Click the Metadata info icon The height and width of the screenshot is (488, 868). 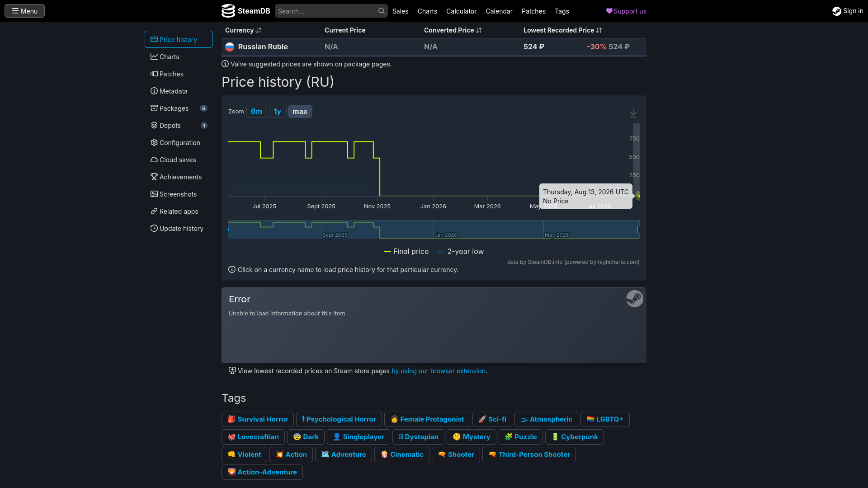(x=154, y=91)
